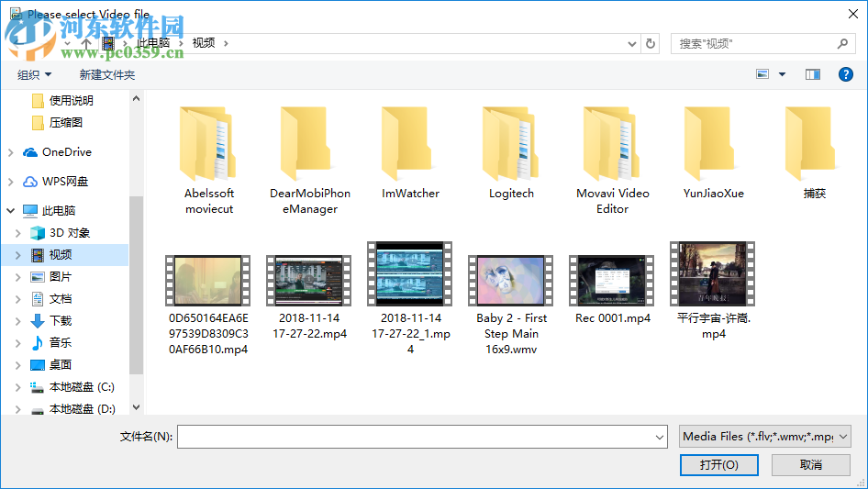Click the 取消 cancel button
The width and height of the screenshot is (868, 489).
tap(811, 464)
